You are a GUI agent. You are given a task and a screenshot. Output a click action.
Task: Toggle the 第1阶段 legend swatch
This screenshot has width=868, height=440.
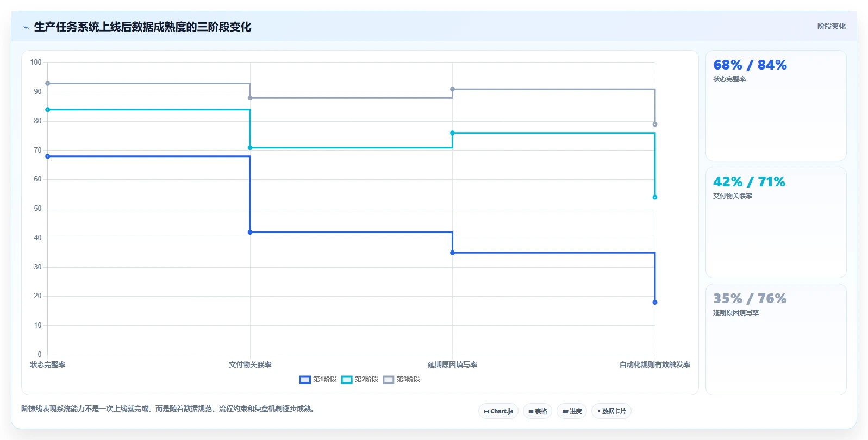pos(305,380)
